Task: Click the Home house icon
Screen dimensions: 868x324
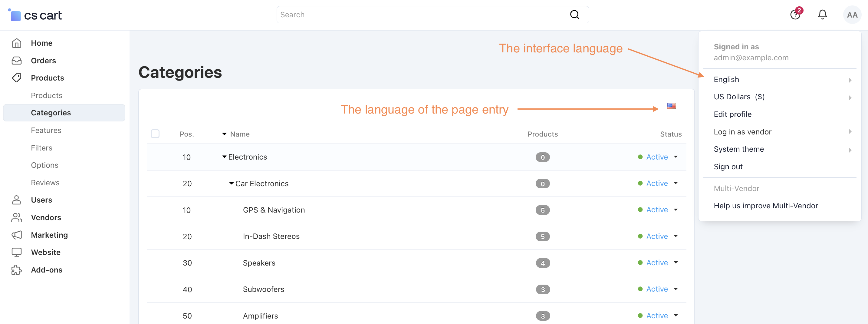Action: tap(17, 43)
